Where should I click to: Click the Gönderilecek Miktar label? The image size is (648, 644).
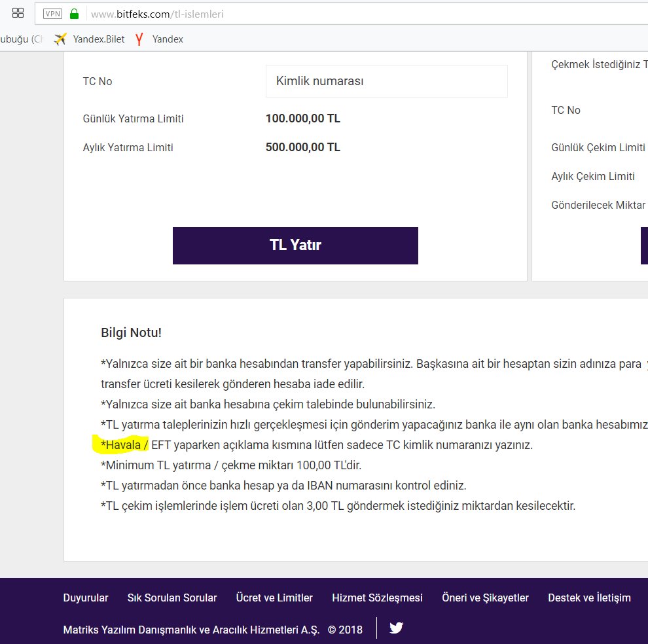coord(598,206)
